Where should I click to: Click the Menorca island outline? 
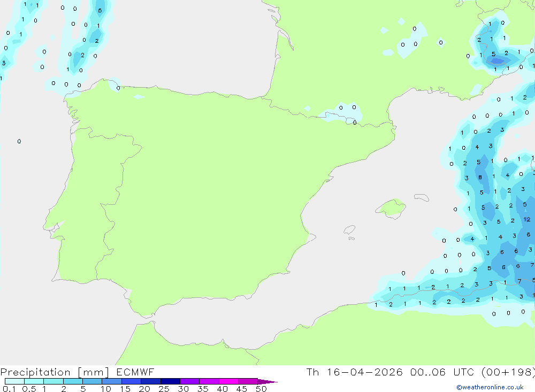(422, 197)
